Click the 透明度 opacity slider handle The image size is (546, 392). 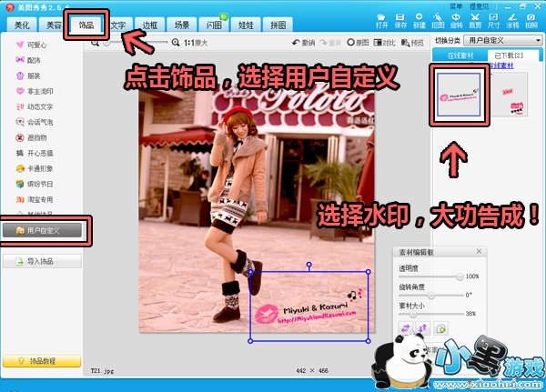point(460,276)
